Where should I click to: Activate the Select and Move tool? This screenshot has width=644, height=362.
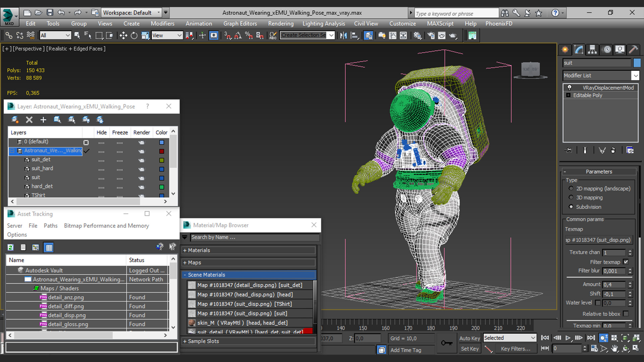click(x=123, y=36)
